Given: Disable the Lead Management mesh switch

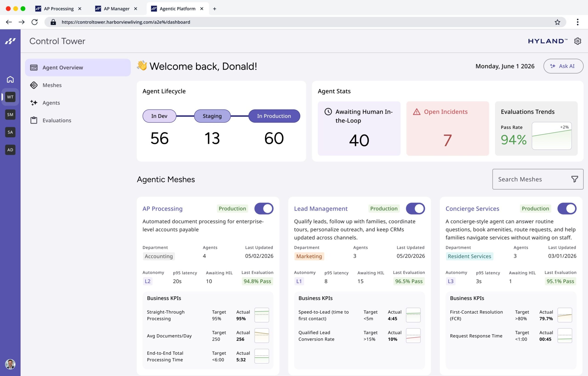Looking at the screenshot, I should [x=415, y=208].
